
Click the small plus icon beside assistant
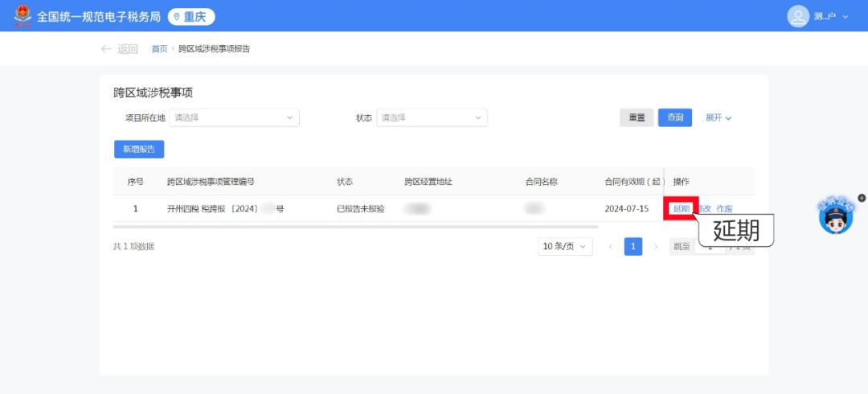click(x=862, y=198)
